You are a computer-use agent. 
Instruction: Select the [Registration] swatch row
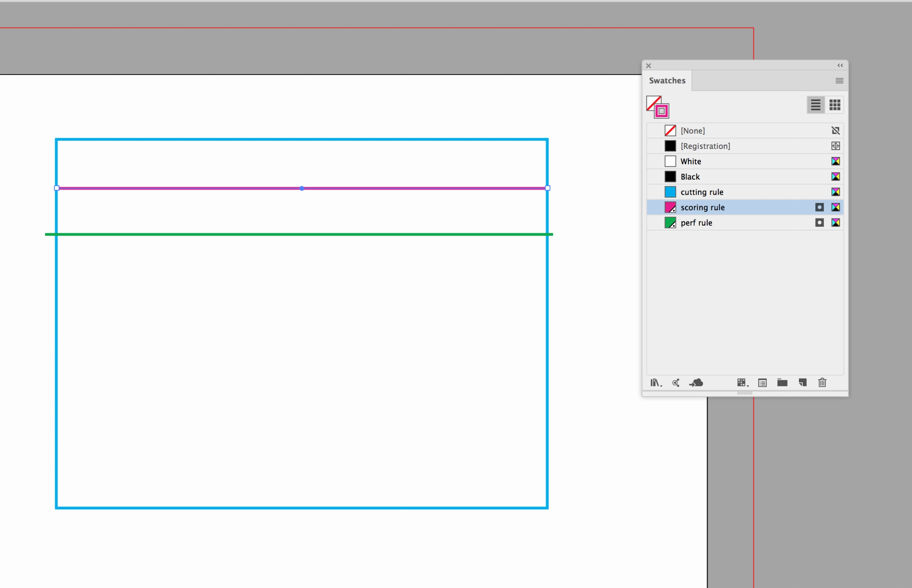[745, 146]
